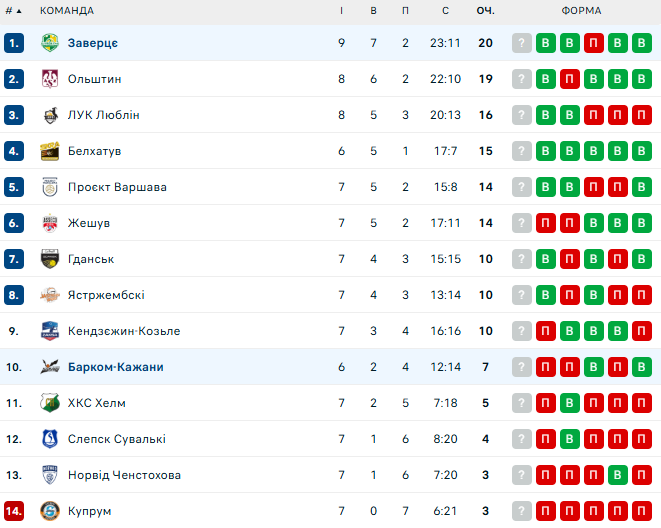The height and width of the screenshot is (528, 661).
Task: Click the ФОРМА column header
Action: (x=581, y=11)
